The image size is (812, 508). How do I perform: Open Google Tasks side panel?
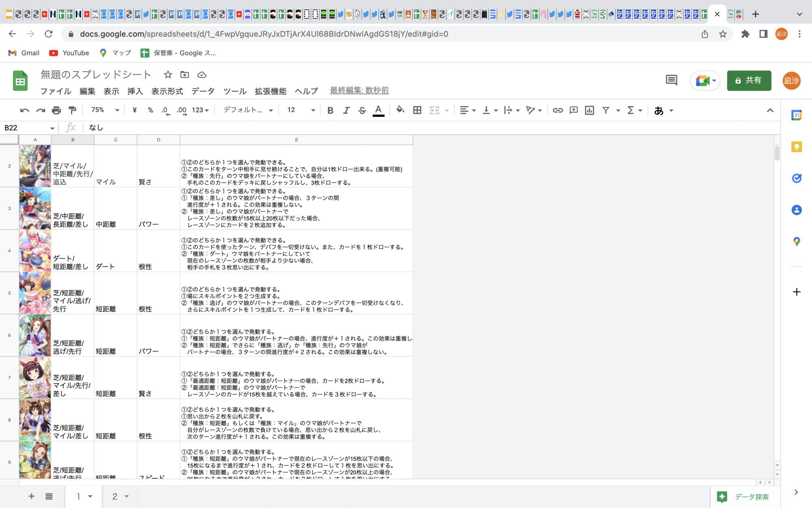tap(797, 178)
